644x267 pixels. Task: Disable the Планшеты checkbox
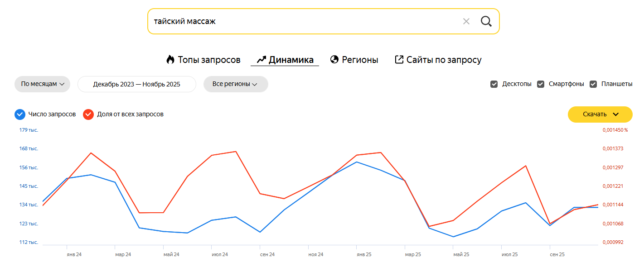click(593, 84)
